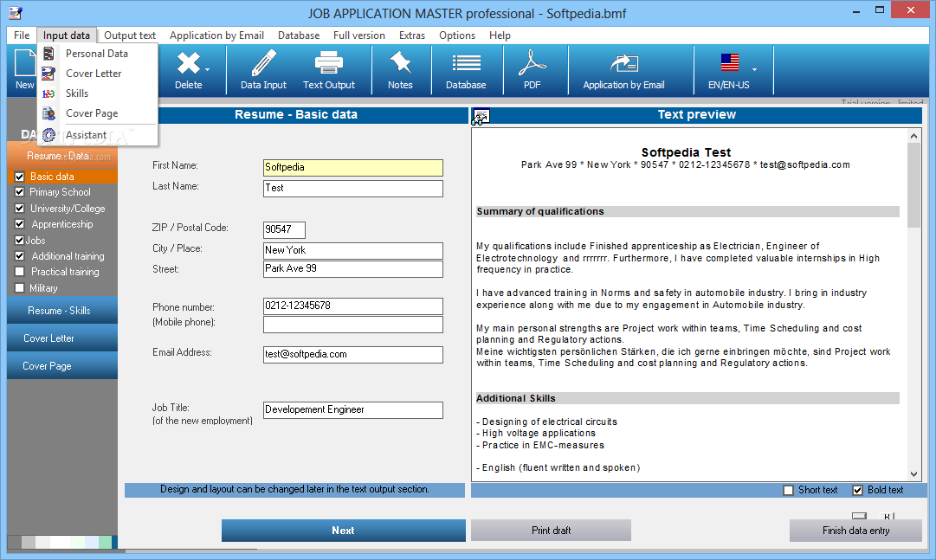Toggle the Primary School checkbox

pyautogui.click(x=20, y=192)
